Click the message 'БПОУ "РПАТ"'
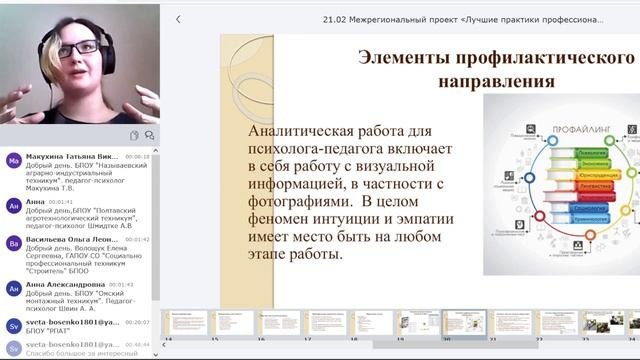Viewport: 640px width, 360px height. tap(48, 331)
